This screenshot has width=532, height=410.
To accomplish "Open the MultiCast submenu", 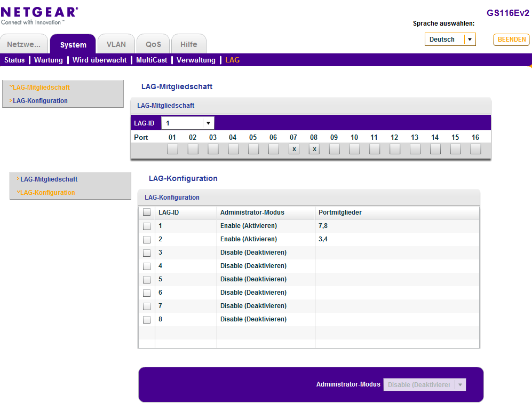I will pyautogui.click(x=152, y=60).
